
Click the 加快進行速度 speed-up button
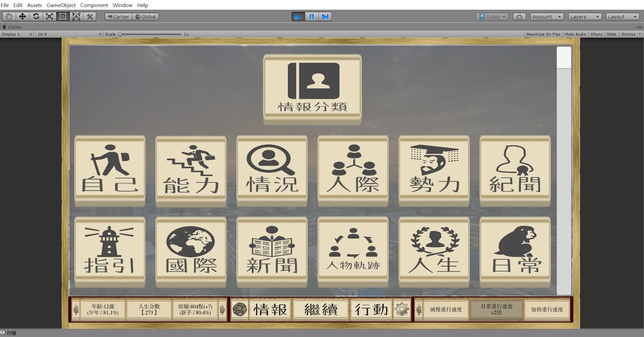pyautogui.click(x=547, y=309)
